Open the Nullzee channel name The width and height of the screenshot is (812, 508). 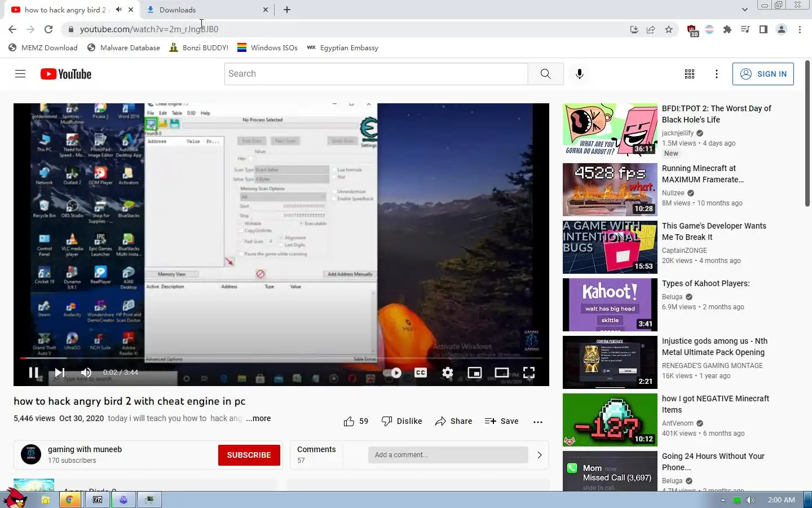point(673,193)
